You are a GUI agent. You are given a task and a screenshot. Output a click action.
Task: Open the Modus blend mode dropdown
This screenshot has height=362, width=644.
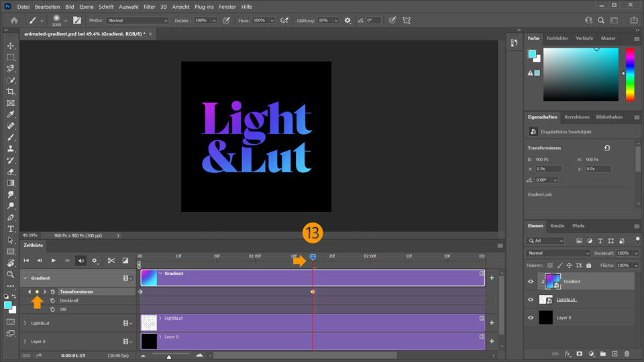point(138,21)
